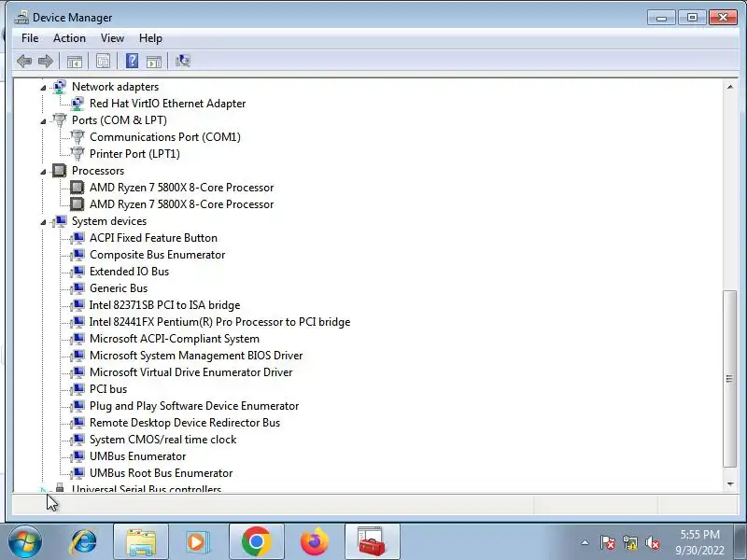This screenshot has height=560, width=747.
Task: Click the Red Hat VirtIO Ethernet Adapter icon
Action: 78,104
